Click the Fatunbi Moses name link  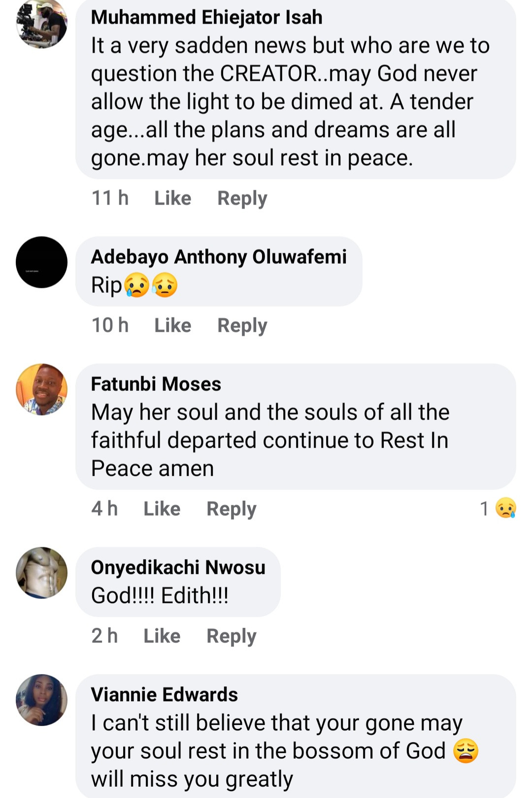point(156,384)
